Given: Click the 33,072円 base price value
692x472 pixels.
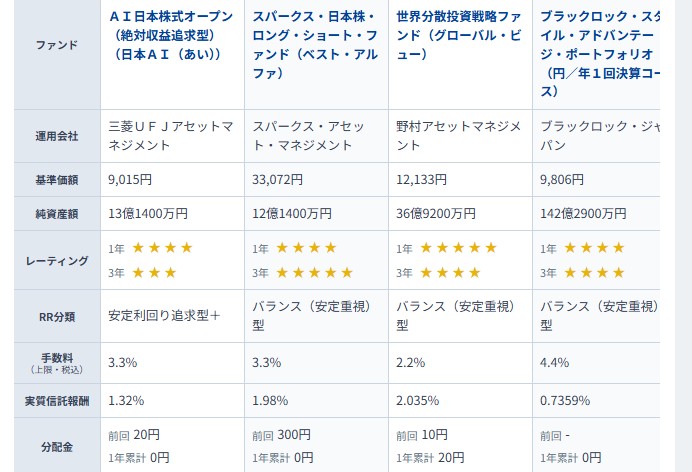Looking at the screenshot, I should (282, 180).
